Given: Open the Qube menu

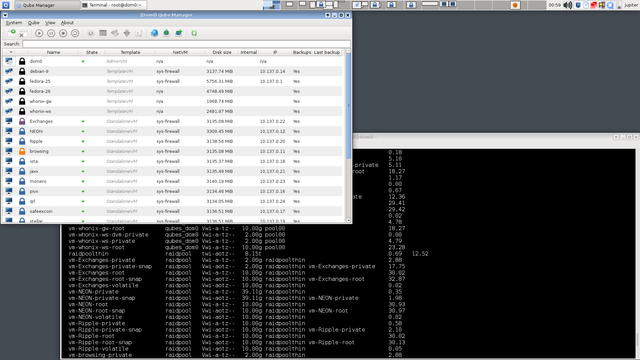Looking at the screenshot, I should (x=33, y=23).
